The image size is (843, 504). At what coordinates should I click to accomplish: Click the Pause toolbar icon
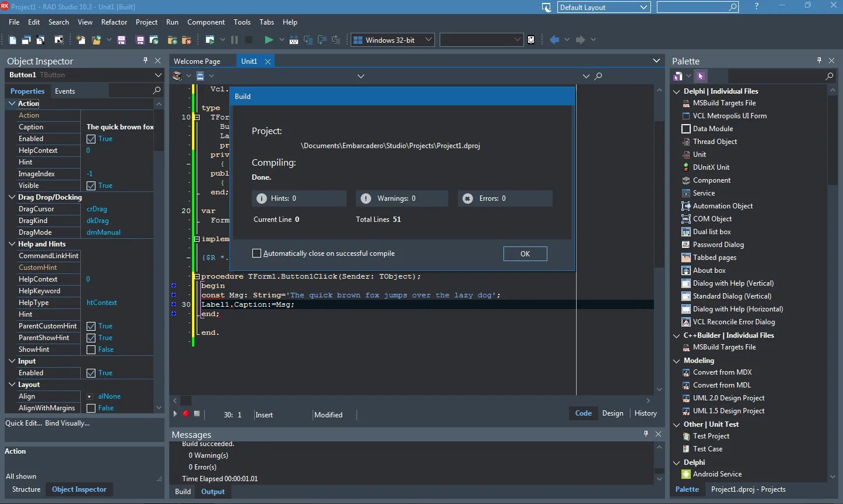[234, 40]
